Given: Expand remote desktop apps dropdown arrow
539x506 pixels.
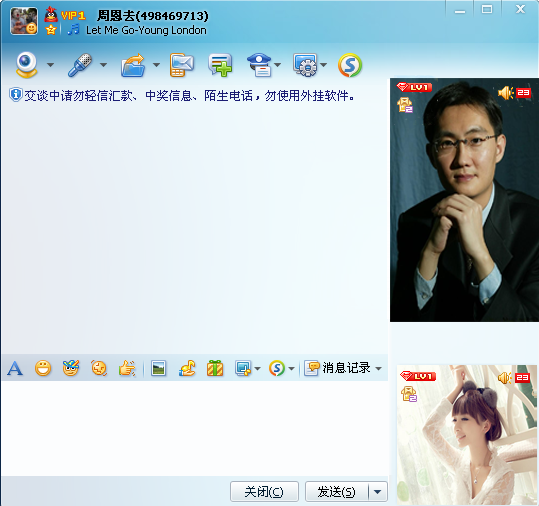Looking at the screenshot, I should click(x=323, y=65).
